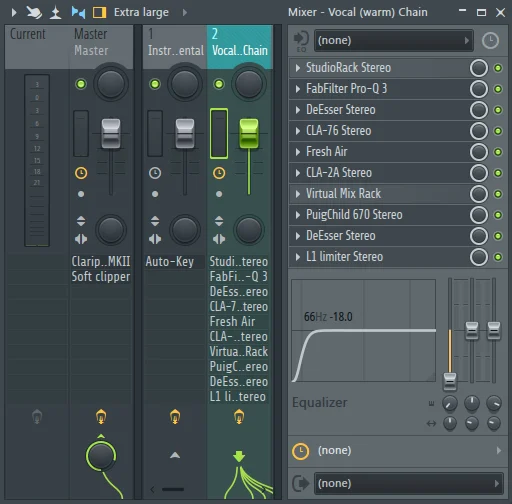
Task: Expand the Fresh Air slot menu arrow
Action: pos(298,152)
